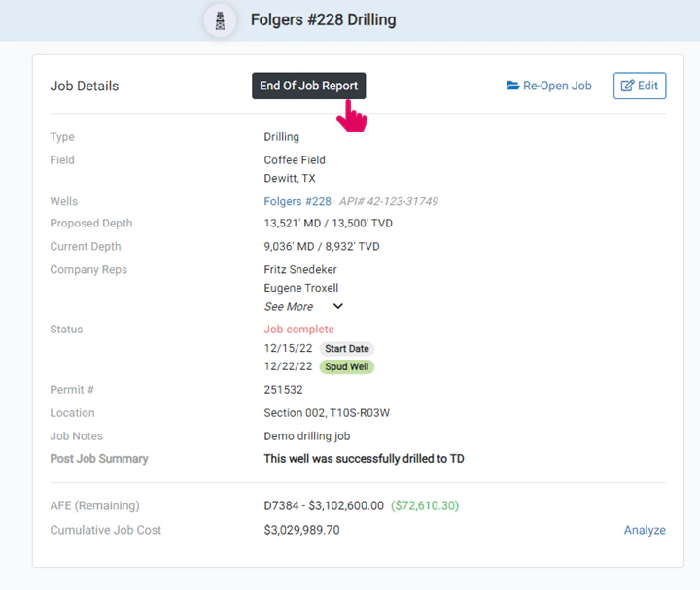Click the cumulative cost $3,029,989.70

(x=301, y=530)
